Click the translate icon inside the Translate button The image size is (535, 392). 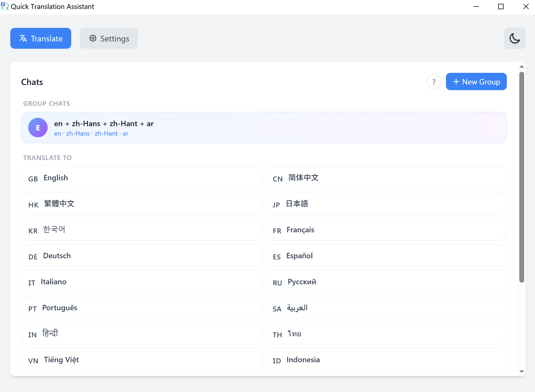coord(23,38)
